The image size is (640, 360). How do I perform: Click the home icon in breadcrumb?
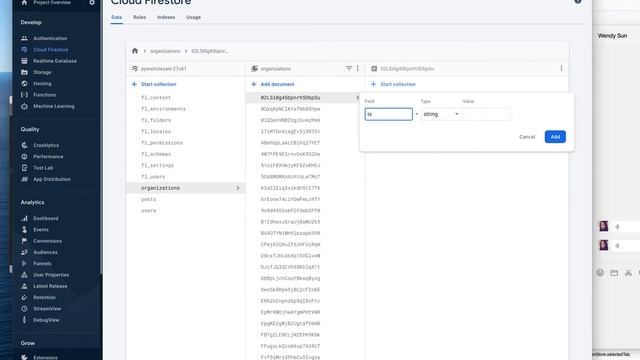[x=135, y=51]
